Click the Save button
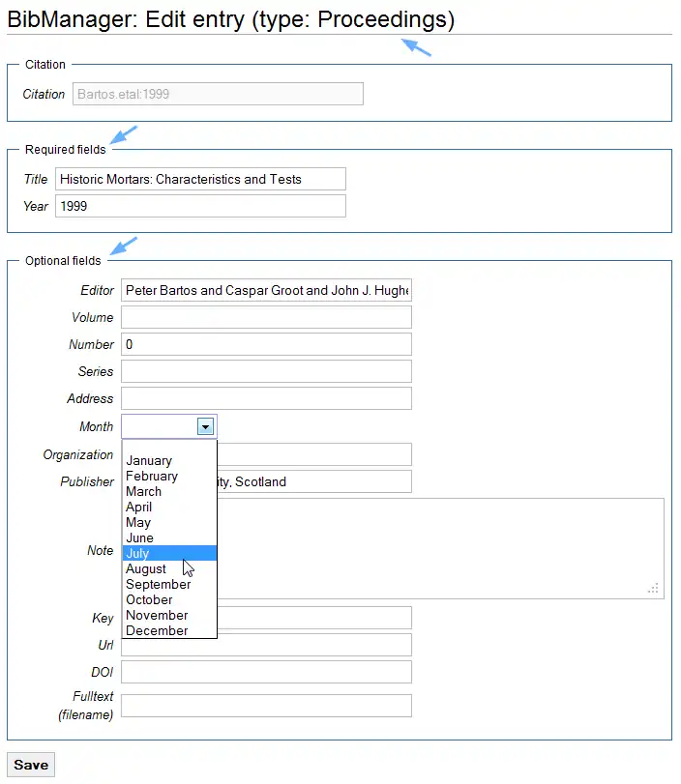 31,764
